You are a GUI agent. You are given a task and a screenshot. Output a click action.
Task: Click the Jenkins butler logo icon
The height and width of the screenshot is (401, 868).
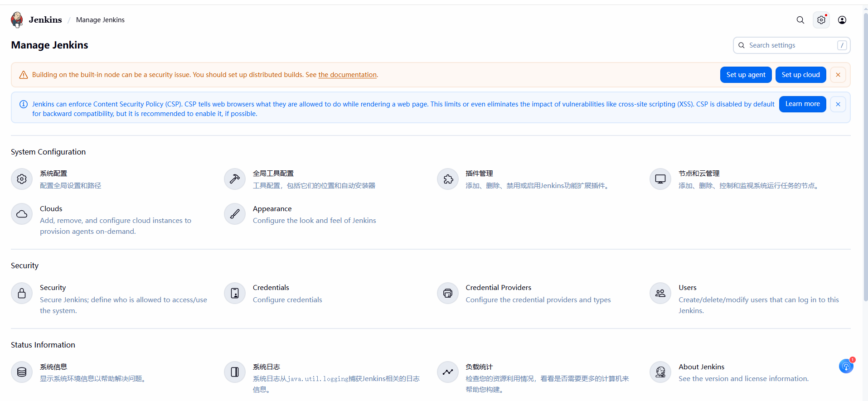point(17,20)
